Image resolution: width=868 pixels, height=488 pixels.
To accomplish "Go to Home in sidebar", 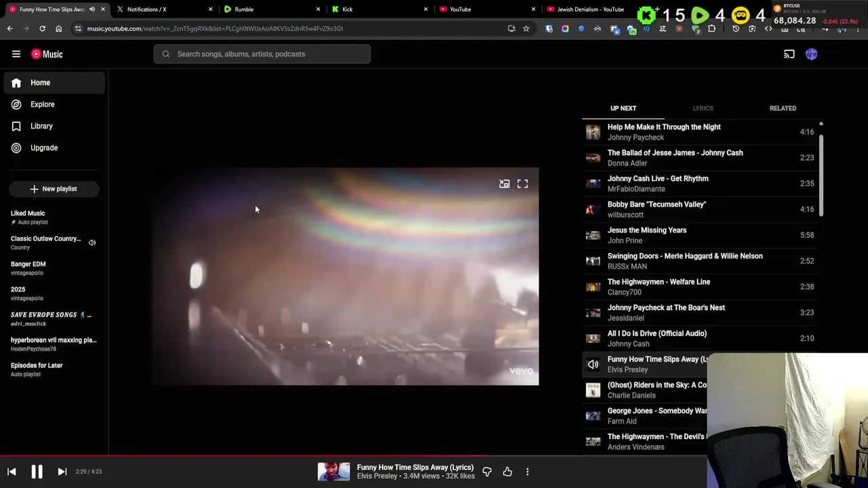I will click(54, 83).
